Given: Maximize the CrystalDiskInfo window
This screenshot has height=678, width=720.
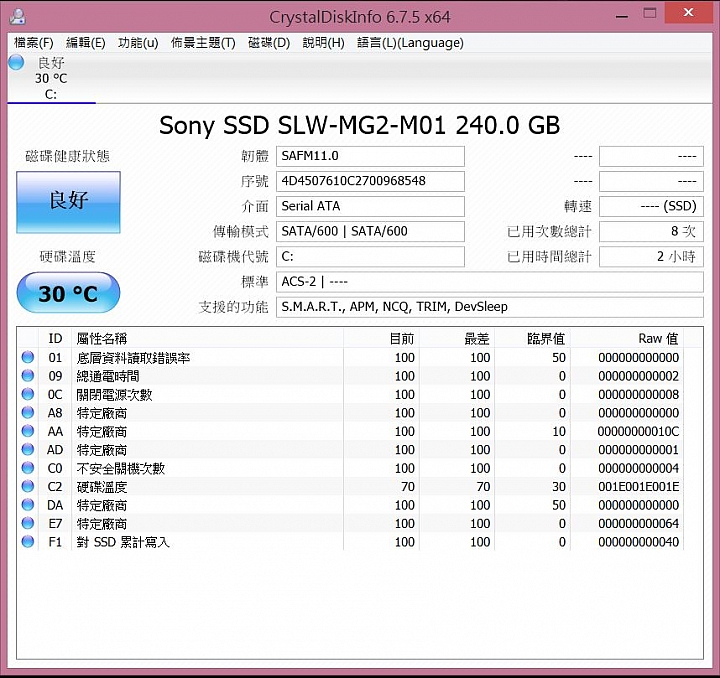Looking at the screenshot, I should (650, 14).
